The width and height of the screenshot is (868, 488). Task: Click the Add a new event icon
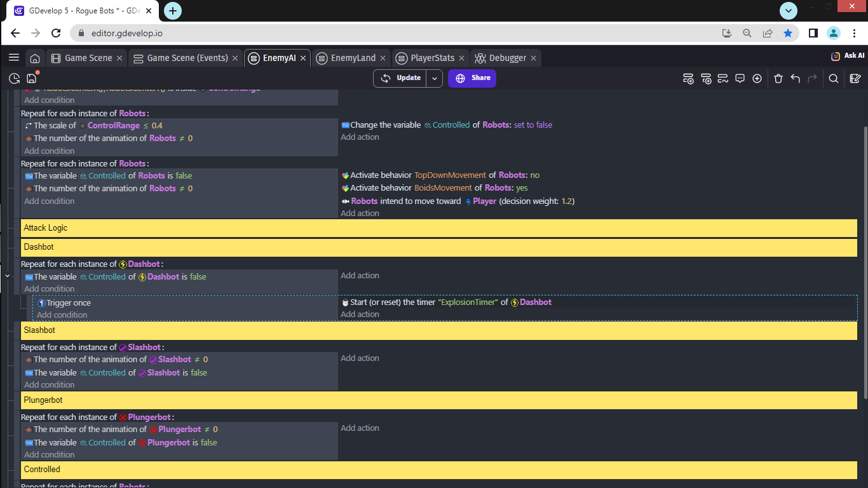[x=688, y=79]
